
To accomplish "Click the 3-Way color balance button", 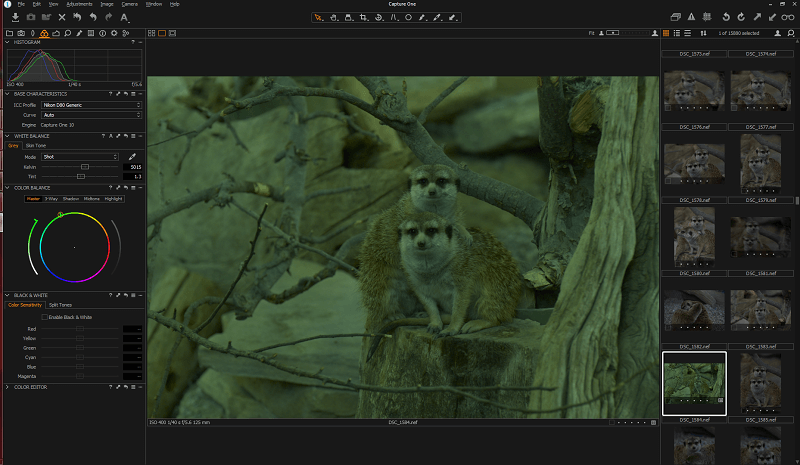I will (51, 198).
